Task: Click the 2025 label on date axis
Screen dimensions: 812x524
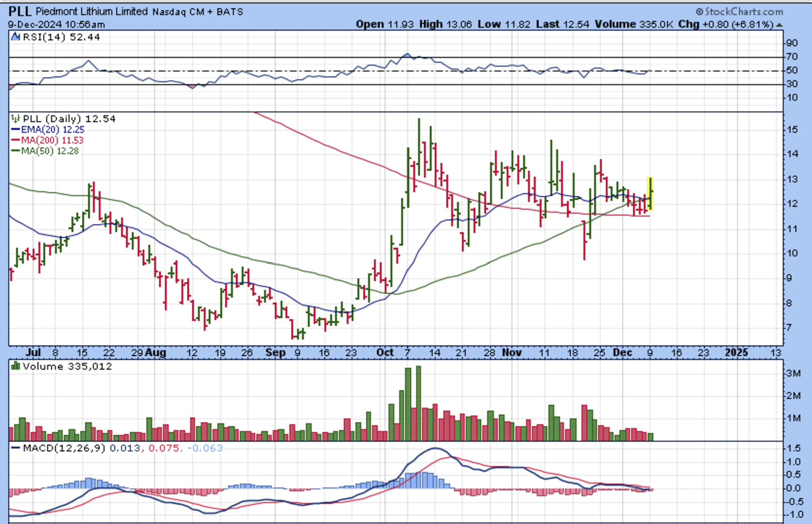Action: click(736, 353)
